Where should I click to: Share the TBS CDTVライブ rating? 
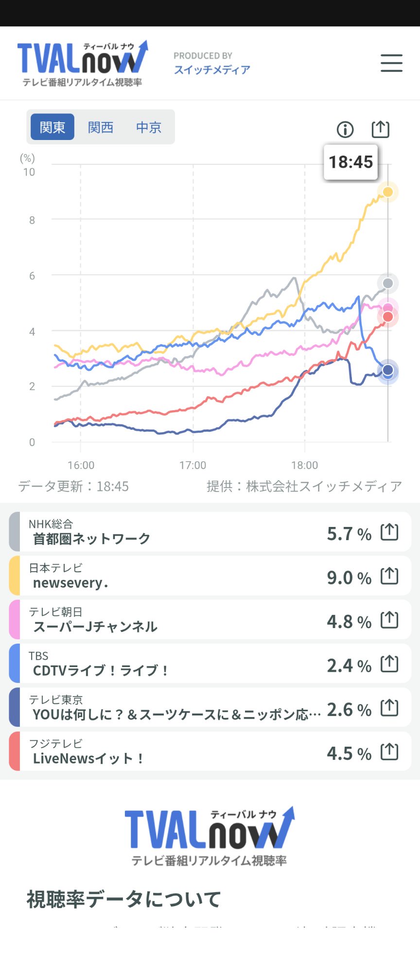click(389, 664)
